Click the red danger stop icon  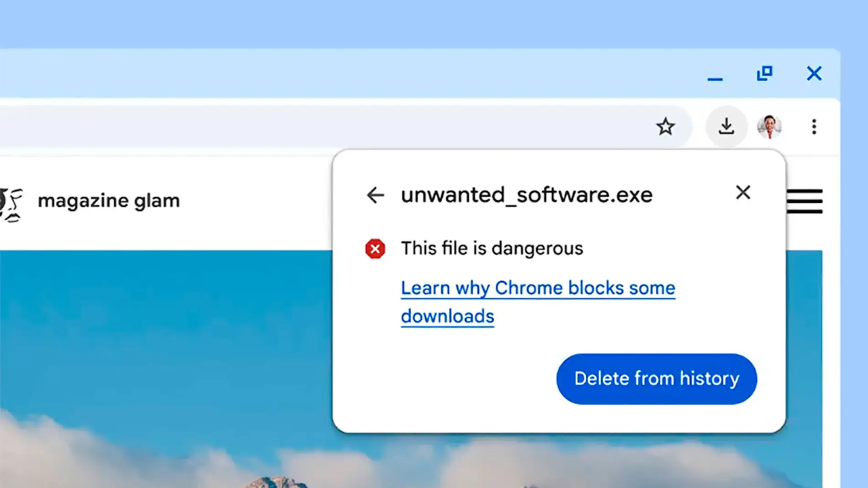point(375,249)
